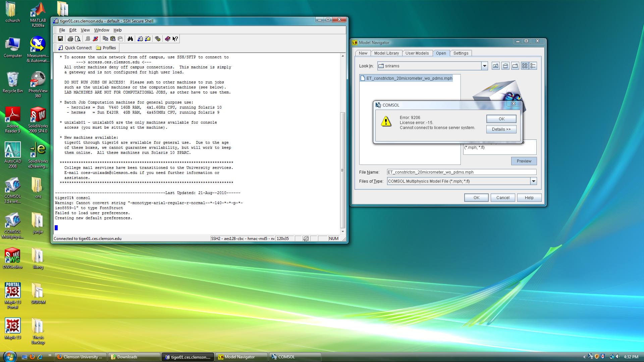Select Thesis Backup folder on desktop
This screenshot has width=644, height=362.
coord(38,331)
